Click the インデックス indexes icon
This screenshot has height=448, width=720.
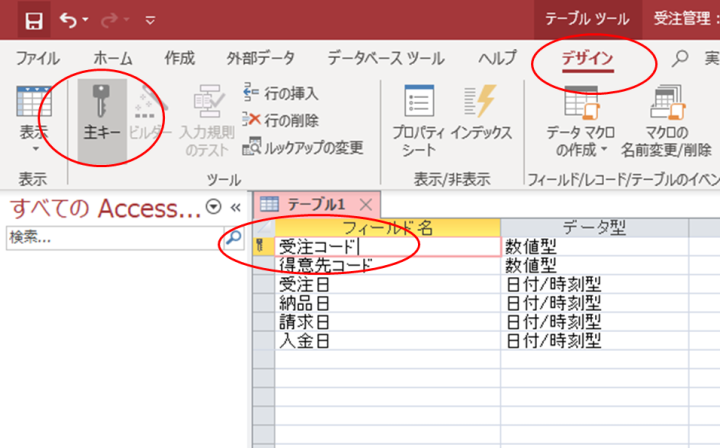(480, 103)
